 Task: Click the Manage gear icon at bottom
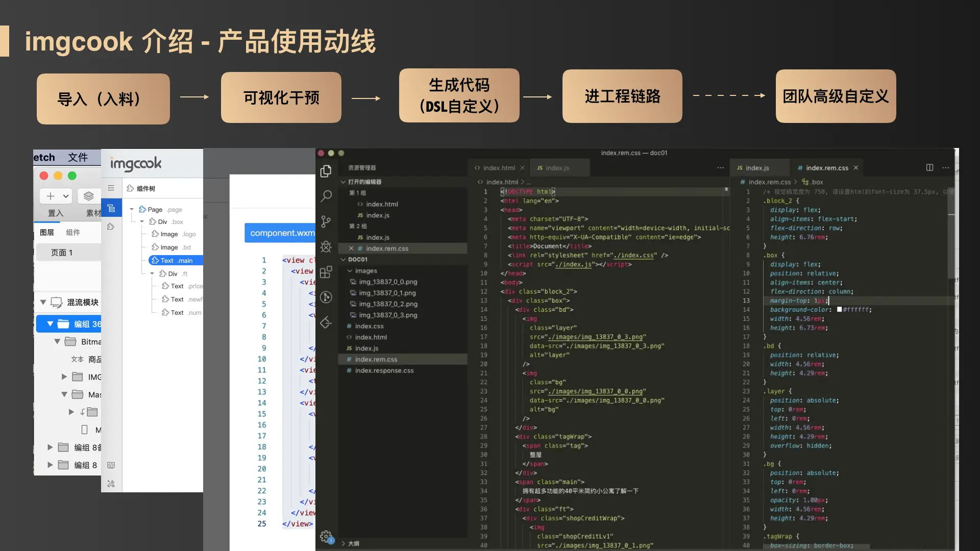pos(326,536)
